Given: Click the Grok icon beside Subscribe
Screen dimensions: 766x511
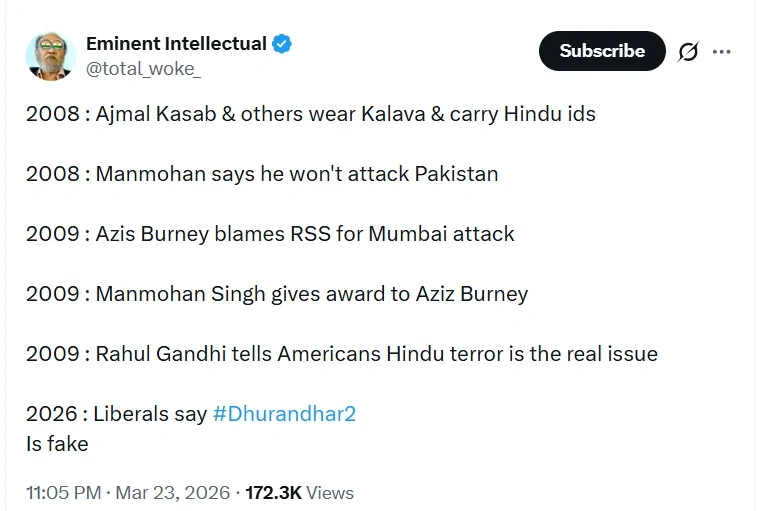Looking at the screenshot, I should click(688, 51).
